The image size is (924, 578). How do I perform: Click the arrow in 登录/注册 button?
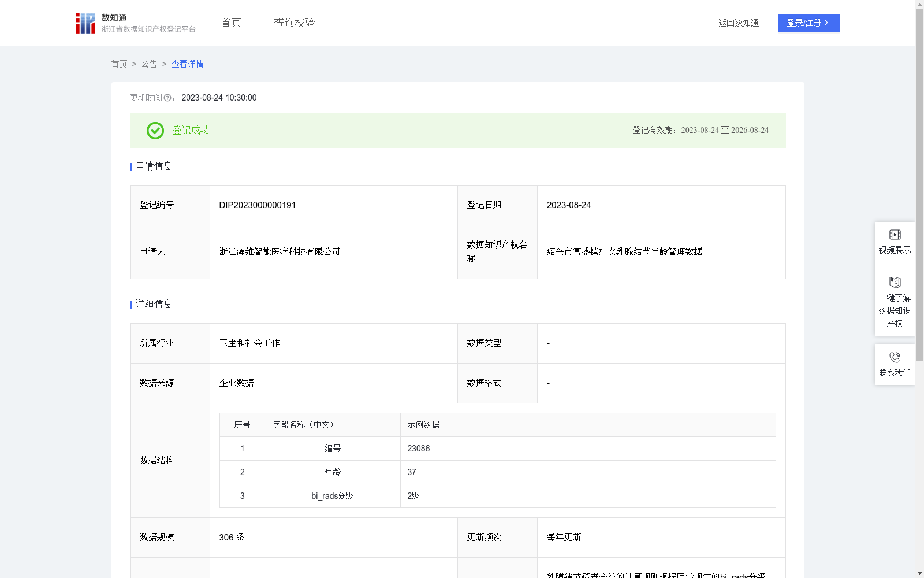tap(826, 23)
